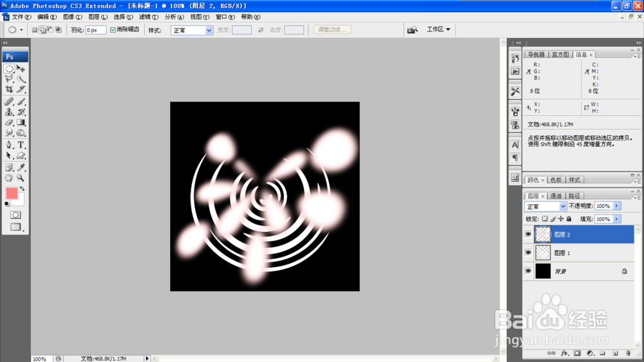Open the 图层 (Layer) menu
644x362 pixels.
tap(98, 17)
